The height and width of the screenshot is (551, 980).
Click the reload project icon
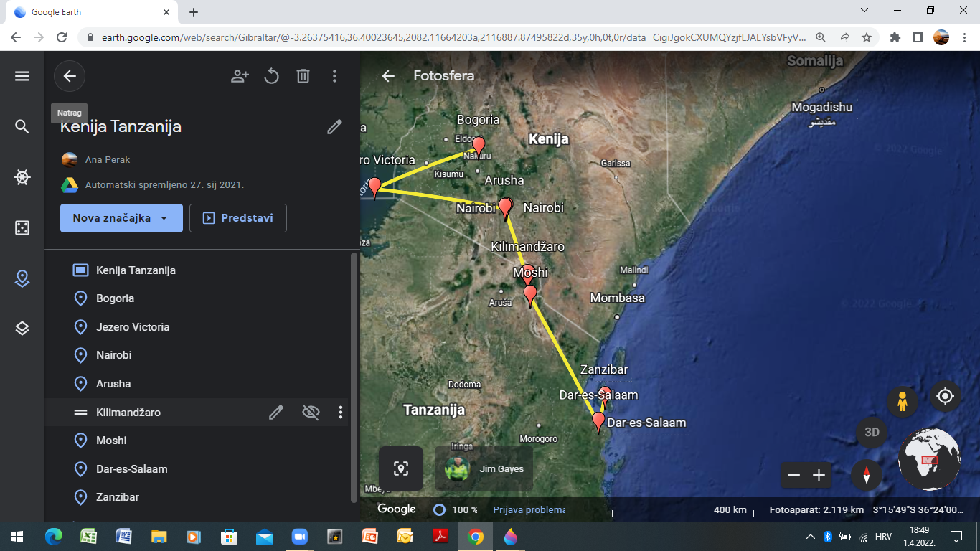tap(271, 76)
